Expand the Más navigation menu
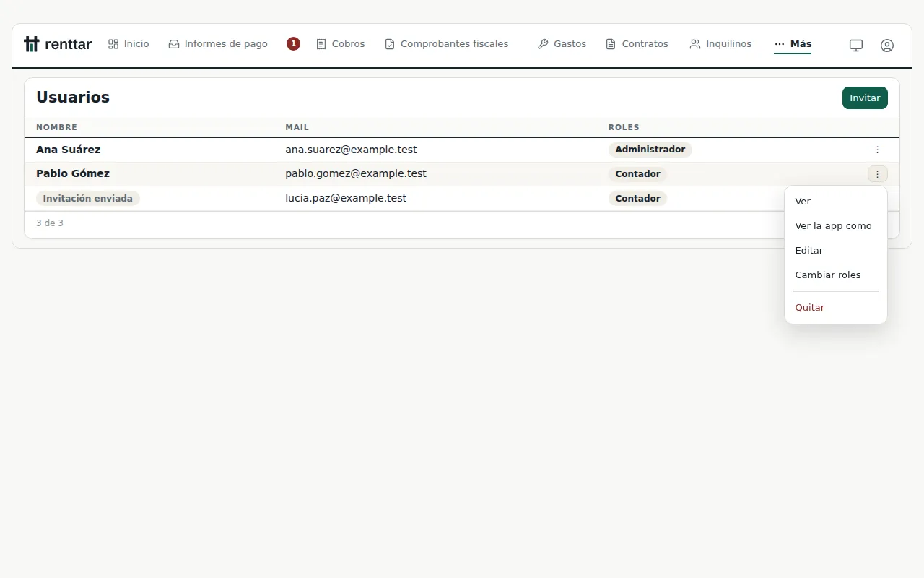The image size is (924, 578). [793, 44]
